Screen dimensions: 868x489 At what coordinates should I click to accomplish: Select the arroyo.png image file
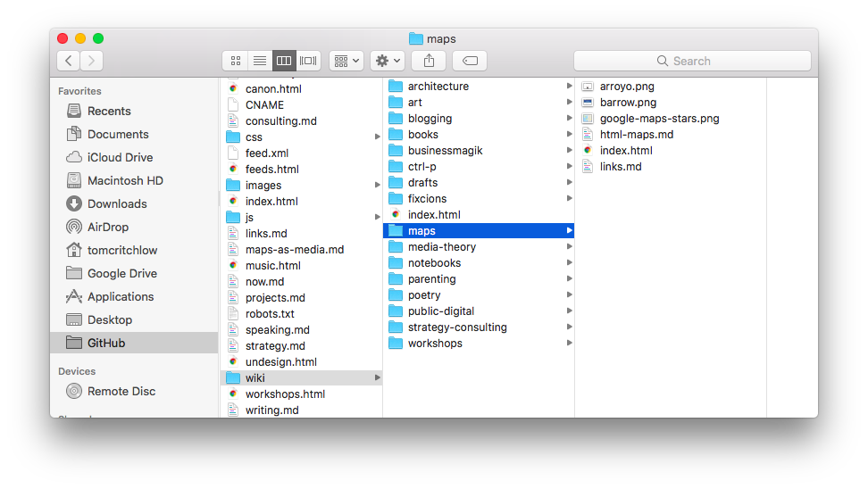(671, 87)
